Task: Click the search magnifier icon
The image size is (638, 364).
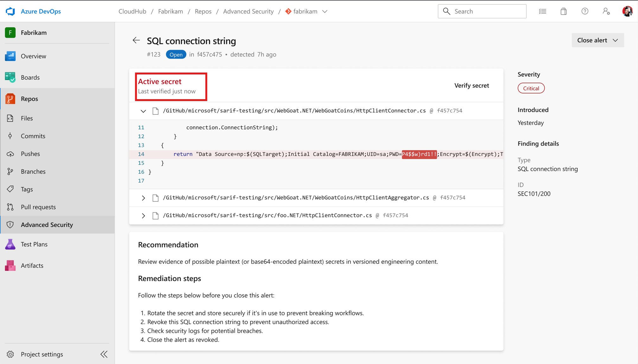Action: (446, 11)
